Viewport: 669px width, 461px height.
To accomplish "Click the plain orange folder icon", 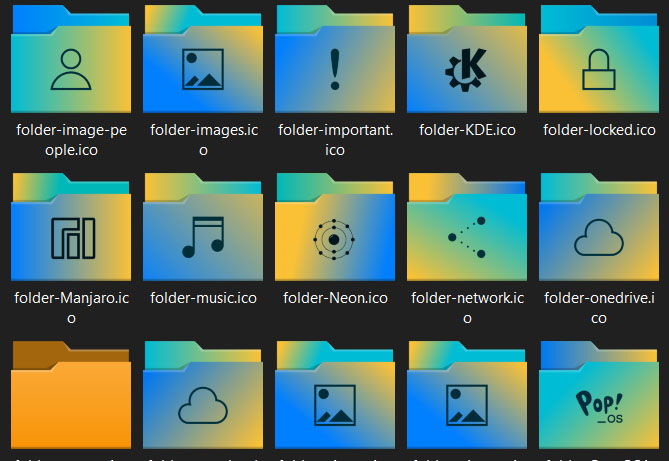I will click(70, 400).
